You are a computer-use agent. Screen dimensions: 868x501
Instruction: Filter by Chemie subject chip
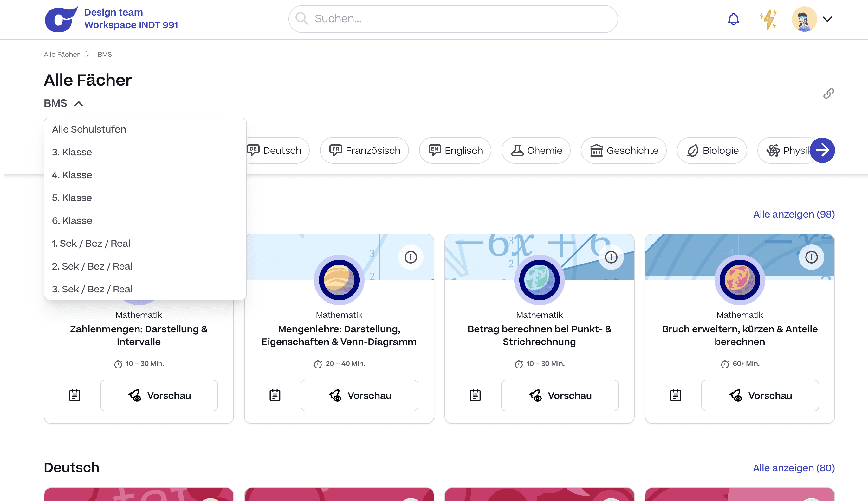[x=536, y=150]
